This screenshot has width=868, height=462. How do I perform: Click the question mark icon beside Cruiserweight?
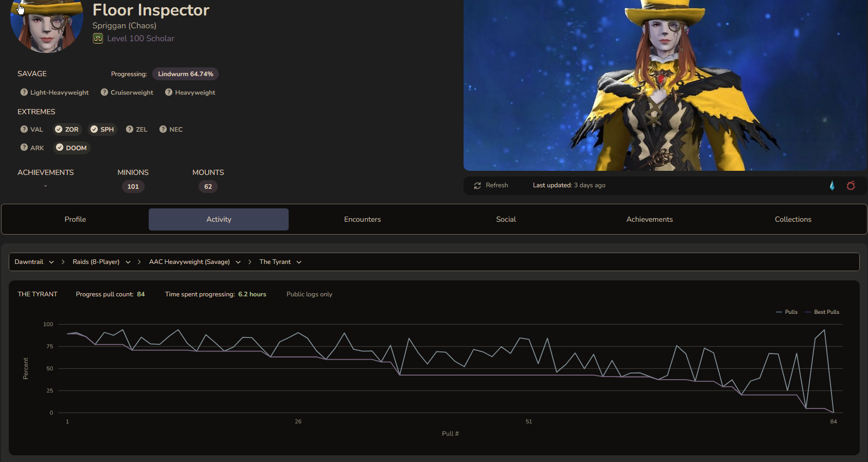click(104, 92)
